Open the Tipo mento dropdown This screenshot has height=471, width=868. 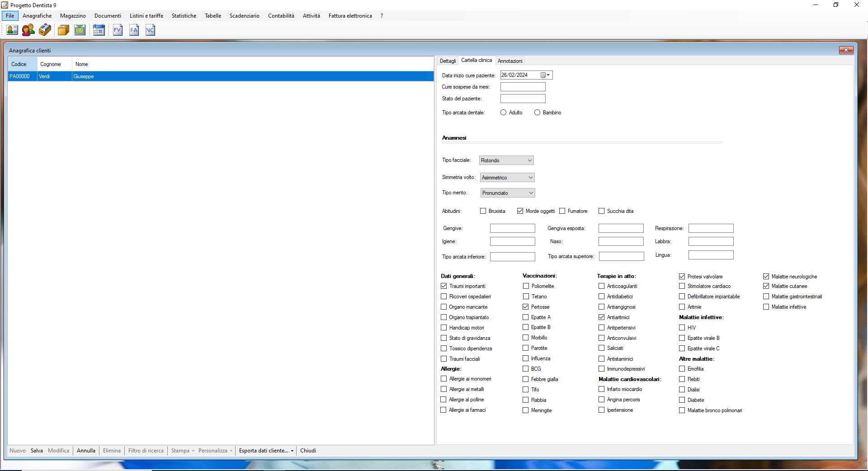508,193
